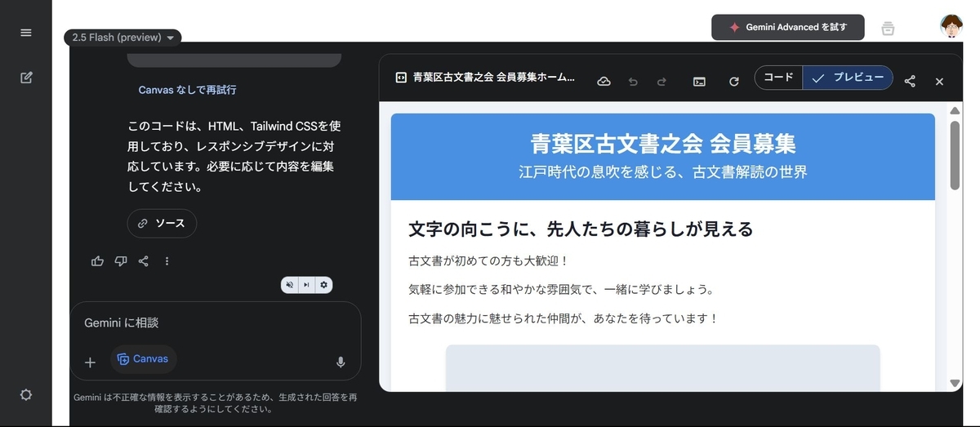Viewport: 980px width, 427px height.
Task: Click the Canvas なしで再試行 link
Action: tap(188, 90)
